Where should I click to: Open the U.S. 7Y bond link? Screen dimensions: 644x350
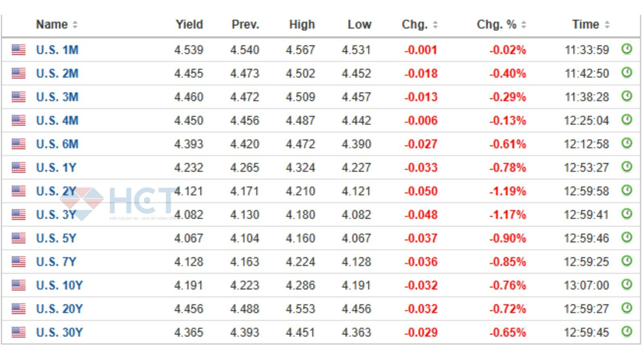point(56,262)
